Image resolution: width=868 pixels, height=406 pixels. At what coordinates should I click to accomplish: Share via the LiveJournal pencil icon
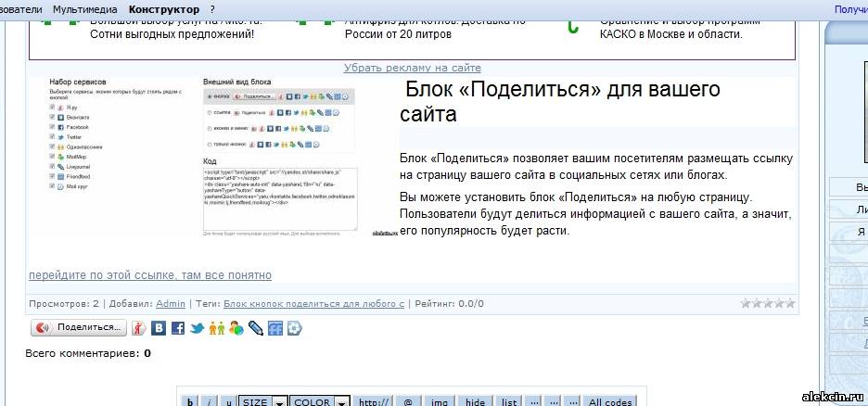(x=256, y=328)
